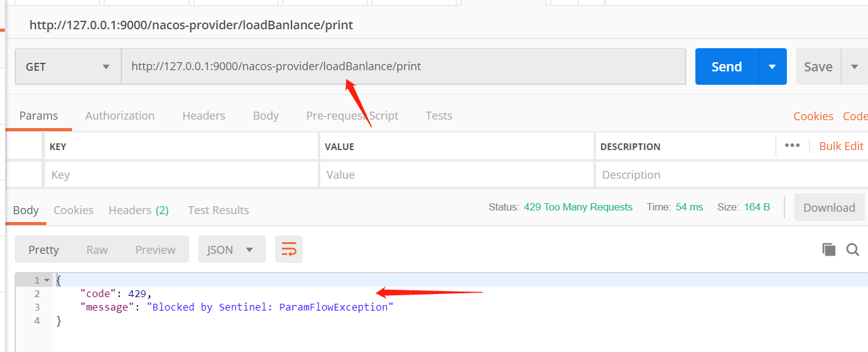This screenshot has width=868, height=352.
Task: View the response Headers (2) tab
Action: [x=138, y=210]
